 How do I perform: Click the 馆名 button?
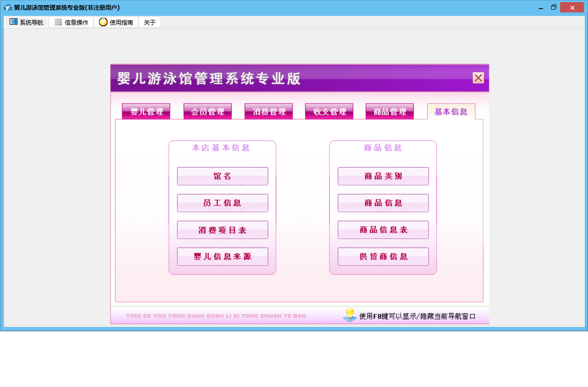pos(223,176)
